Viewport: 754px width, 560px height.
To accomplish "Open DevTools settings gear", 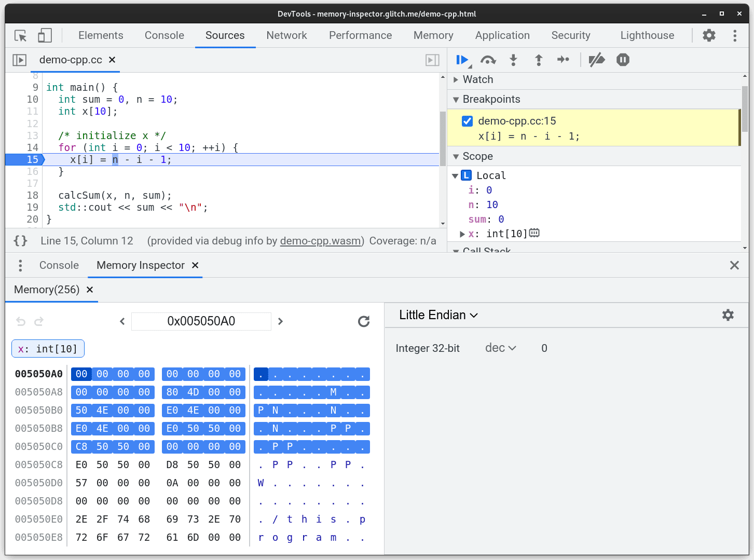I will coord(709,35).
